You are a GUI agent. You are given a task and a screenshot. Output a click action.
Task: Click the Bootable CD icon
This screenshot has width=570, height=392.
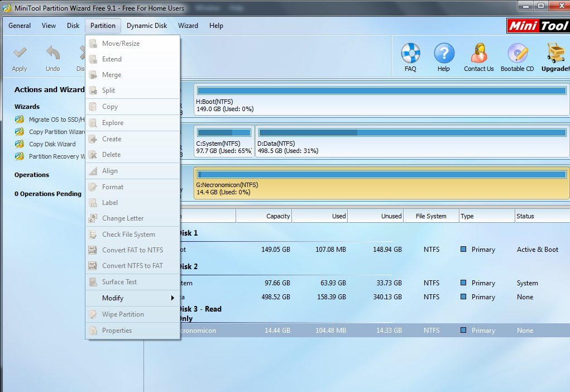pos(518,53)
